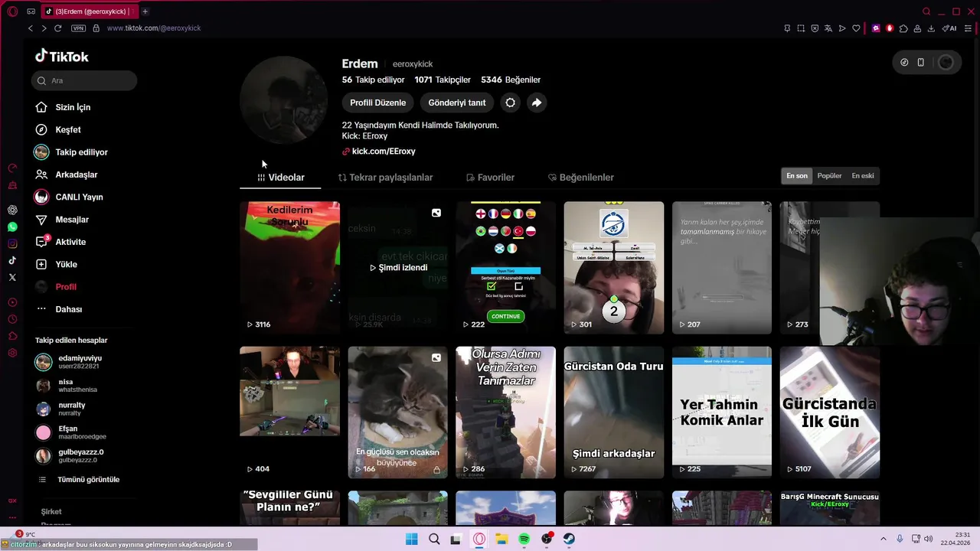Open profile settings gear icon
This screenshot has width=980, height=551.
click(511, 103)
